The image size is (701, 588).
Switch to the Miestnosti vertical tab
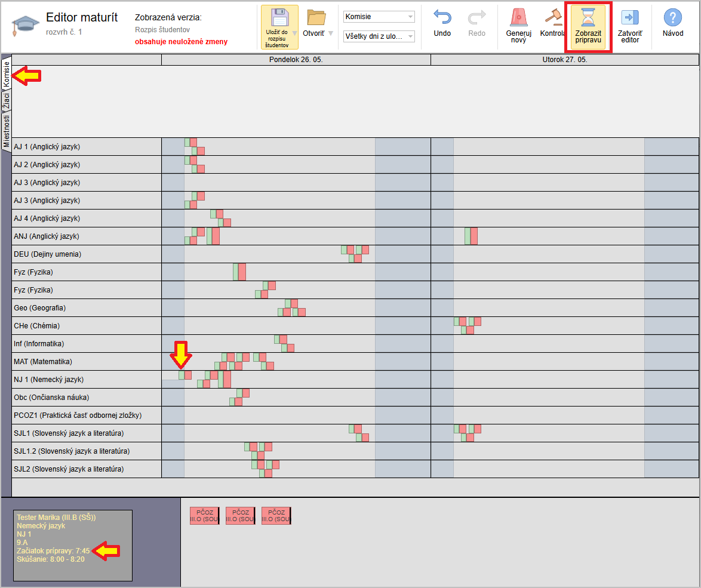click(x=7, y=130)
